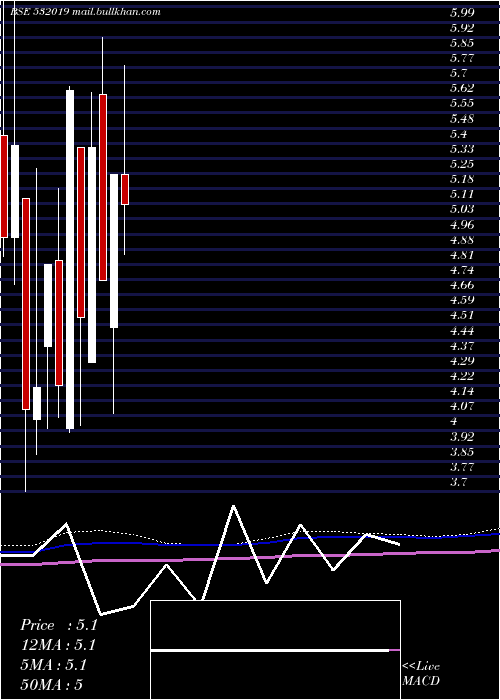The width and height of the screenshot is (500, 700).
Task: Click the 5.4 price axis label
Action: coord(459,134)
